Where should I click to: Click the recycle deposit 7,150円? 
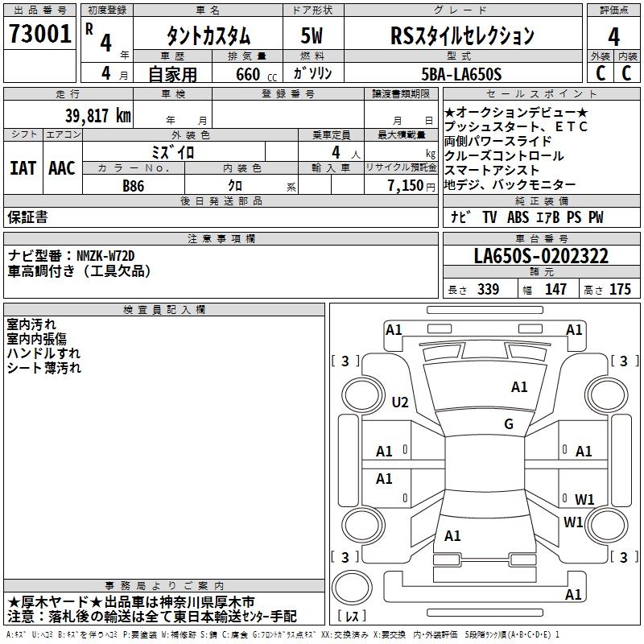(411, 186)
